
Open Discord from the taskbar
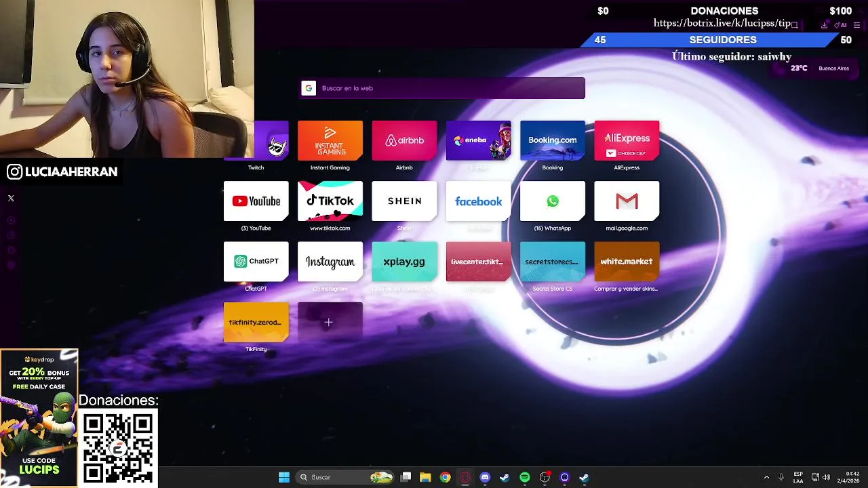point(485,477)
